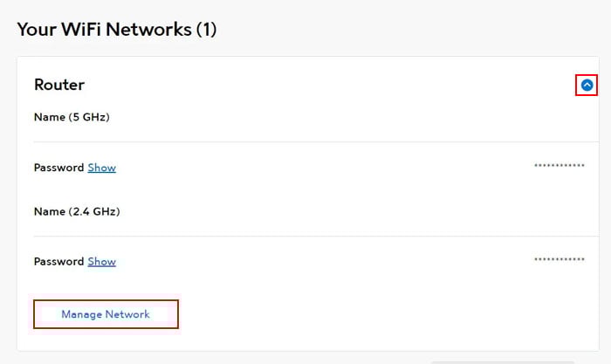Click the divider line under Name (2.4 GHz)
Image resolution: width=611 pixels, height=364 pixels.
316,236
